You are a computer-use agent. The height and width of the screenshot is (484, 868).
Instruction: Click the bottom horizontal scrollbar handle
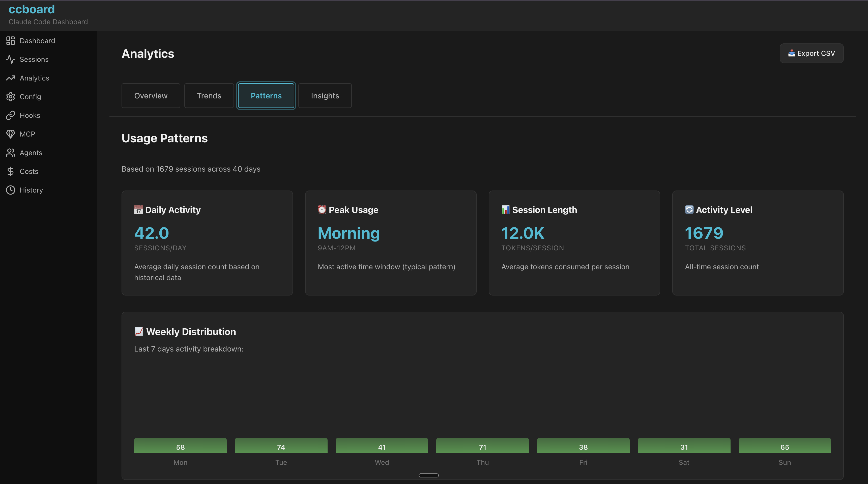tap(428, 475)
